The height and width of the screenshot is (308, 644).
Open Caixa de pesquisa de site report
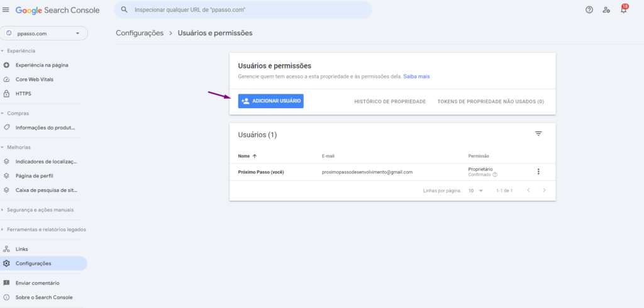click(x=47, y=190)
